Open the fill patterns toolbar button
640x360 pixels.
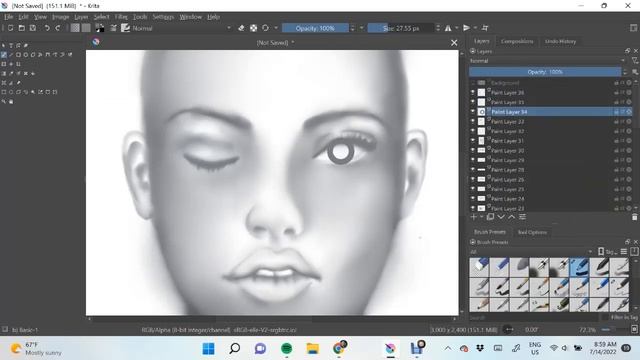pyautogui.click(x=86, y=28)
